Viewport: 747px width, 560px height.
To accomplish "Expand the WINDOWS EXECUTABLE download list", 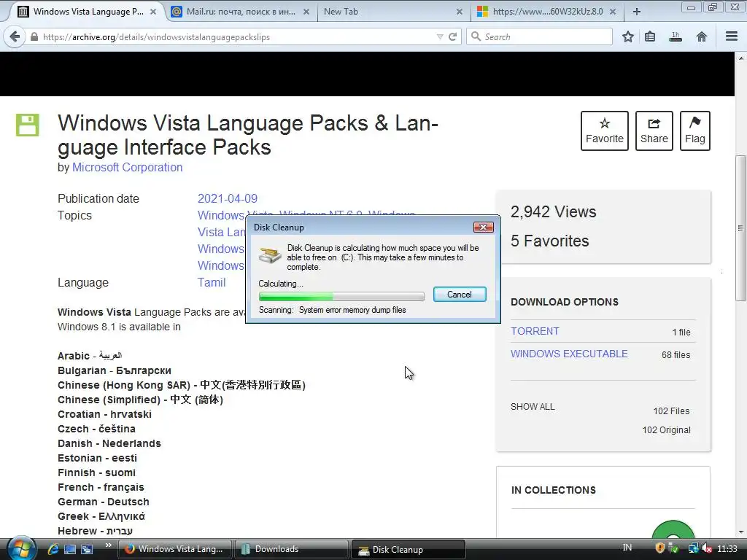I will point(569,354).
